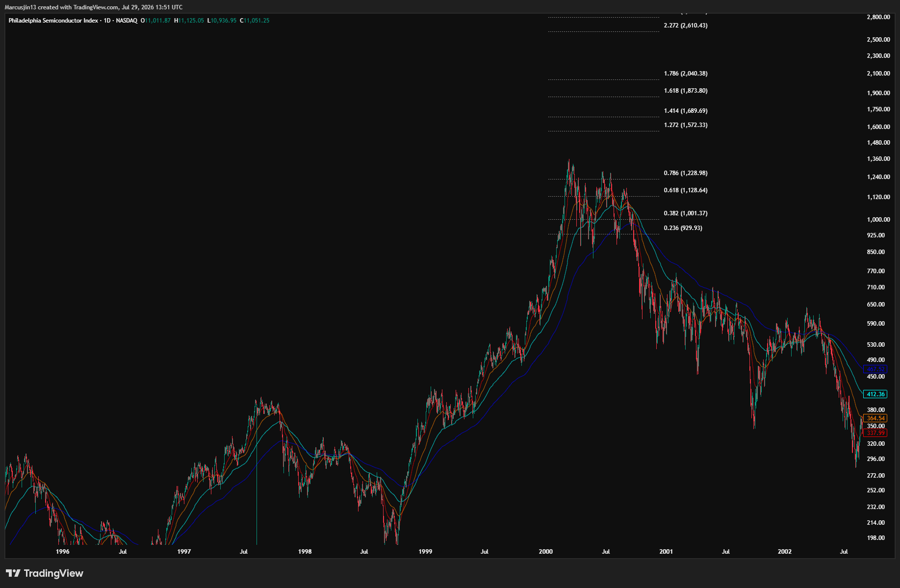Click the 2000 label on the time axis
The width and height of the screenshot is (900, 588).
[546, 552]
